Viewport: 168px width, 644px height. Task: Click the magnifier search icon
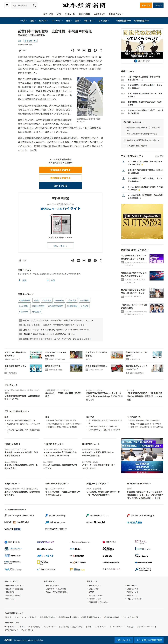(x=35, y=5)
